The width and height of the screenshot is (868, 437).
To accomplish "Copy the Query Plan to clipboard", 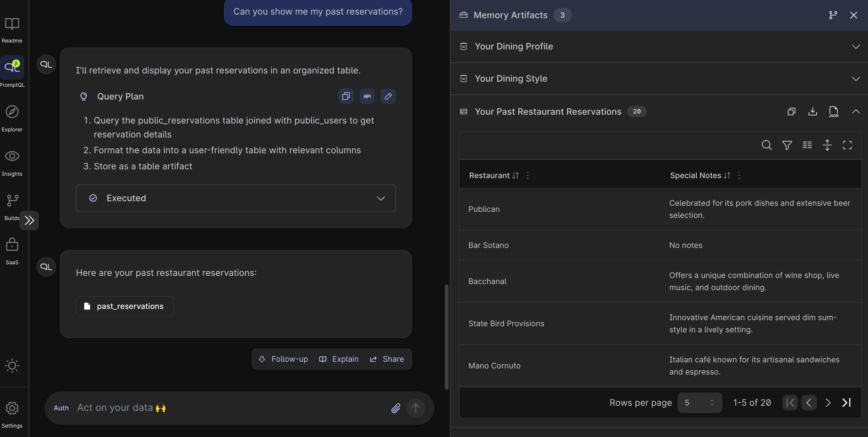I will point(346,96).
